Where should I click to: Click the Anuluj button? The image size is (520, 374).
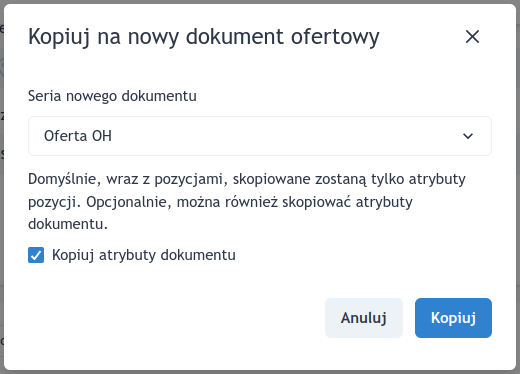pyautogui.click(x=364, y=318)
